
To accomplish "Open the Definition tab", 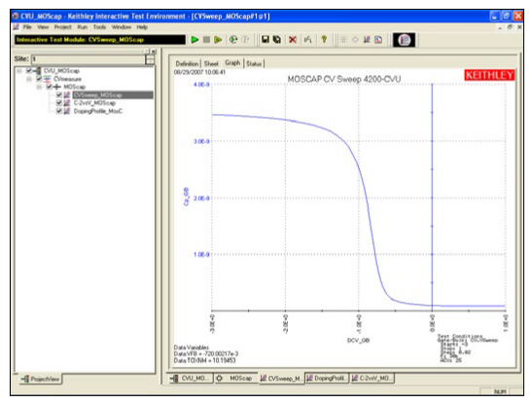I will coord(187,63).
